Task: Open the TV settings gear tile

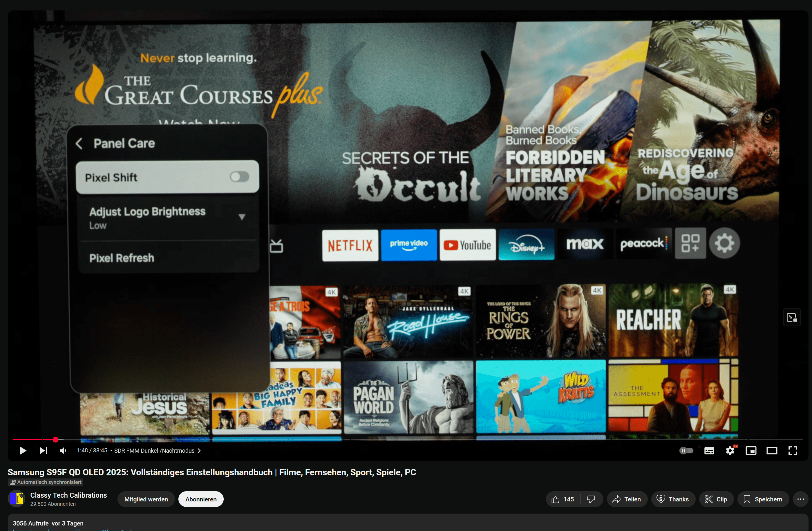Action: (x=724, y=243)
